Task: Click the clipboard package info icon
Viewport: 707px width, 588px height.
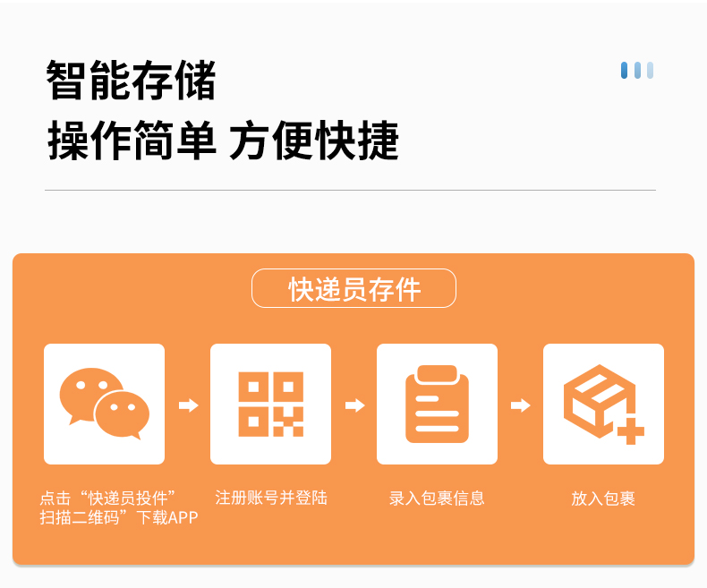Action: pyautogui.click(x=437, y=404)
